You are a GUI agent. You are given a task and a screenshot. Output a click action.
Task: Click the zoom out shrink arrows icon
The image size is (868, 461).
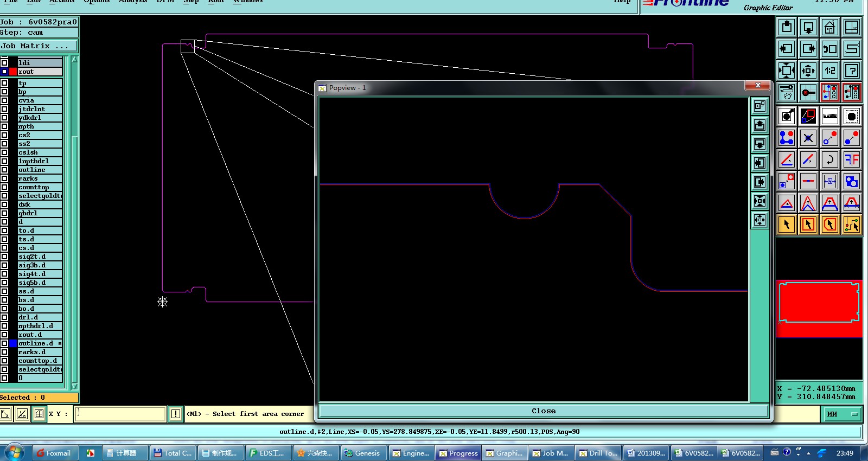[808, 70]
